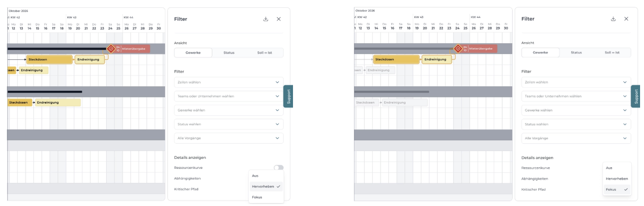Open Zeilen wählen dropdown in the left screenshot
The image size is (644, 206).
point(229,82)
